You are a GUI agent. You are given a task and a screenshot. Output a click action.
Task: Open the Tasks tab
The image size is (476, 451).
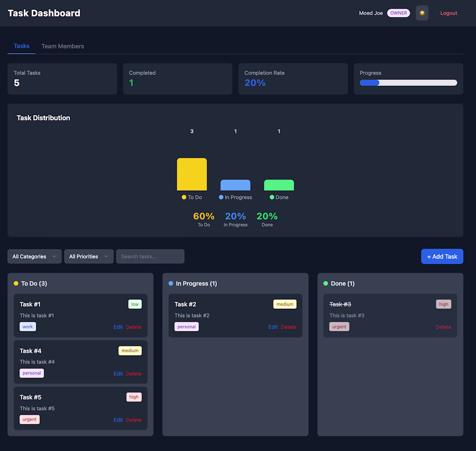[x=22, y=46]
